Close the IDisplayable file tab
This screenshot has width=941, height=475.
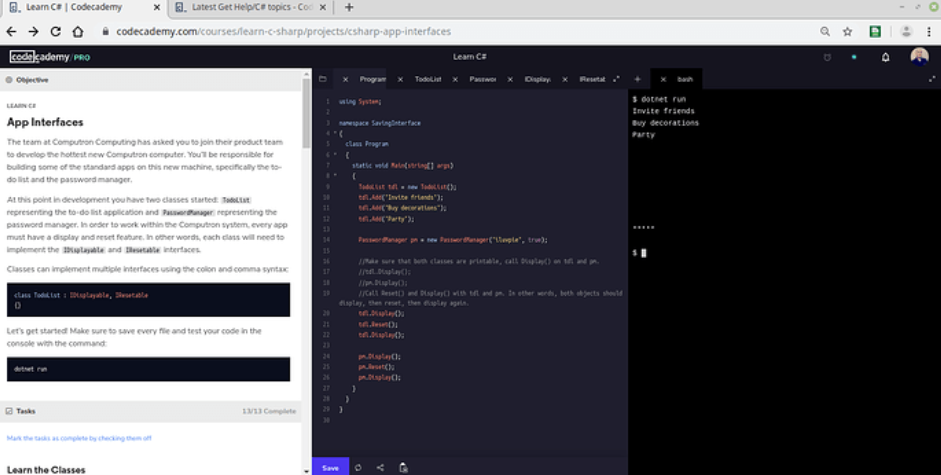(x=510, y=79)
